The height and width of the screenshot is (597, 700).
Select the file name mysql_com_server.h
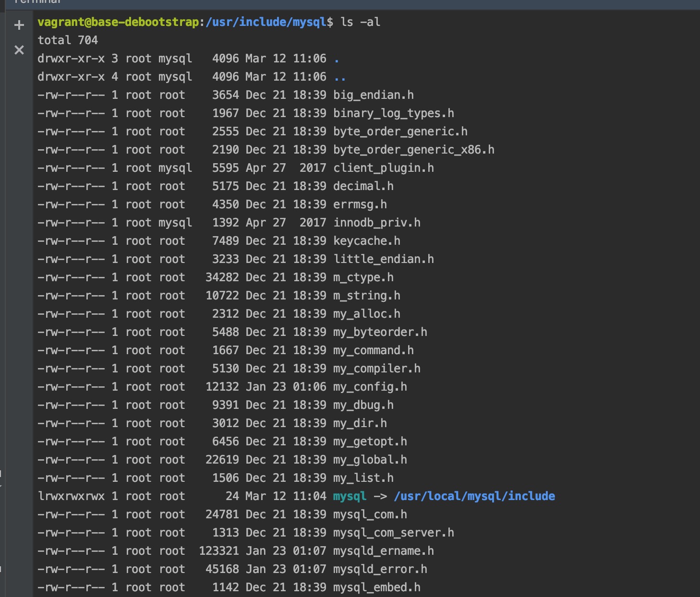coord(394,533)
